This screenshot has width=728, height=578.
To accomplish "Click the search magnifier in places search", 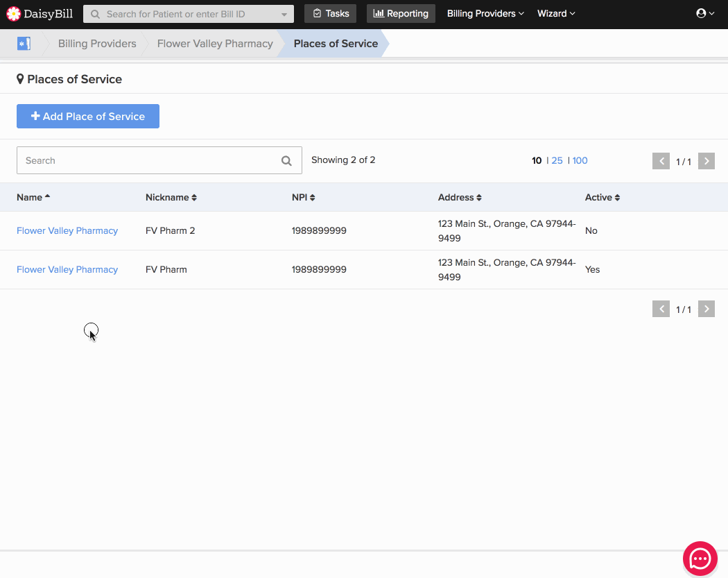I will [x=286, y=161].
